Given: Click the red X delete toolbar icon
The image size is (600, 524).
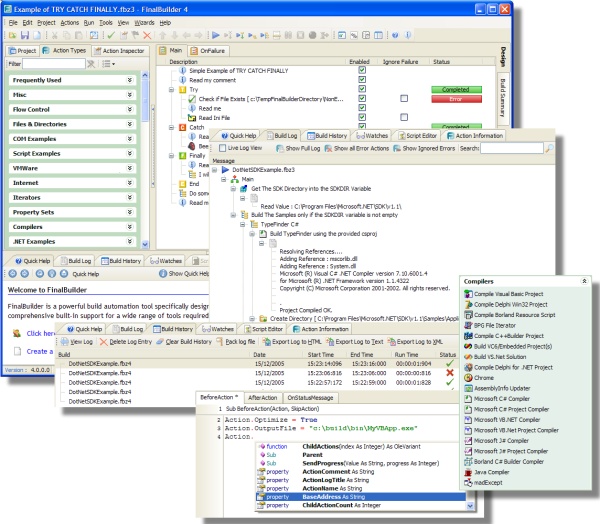Looking at the screenshot, I should [147, 36].
